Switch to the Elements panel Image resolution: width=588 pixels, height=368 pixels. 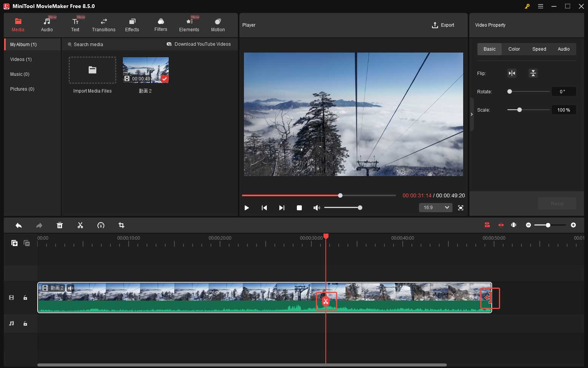tap(189, 24)
